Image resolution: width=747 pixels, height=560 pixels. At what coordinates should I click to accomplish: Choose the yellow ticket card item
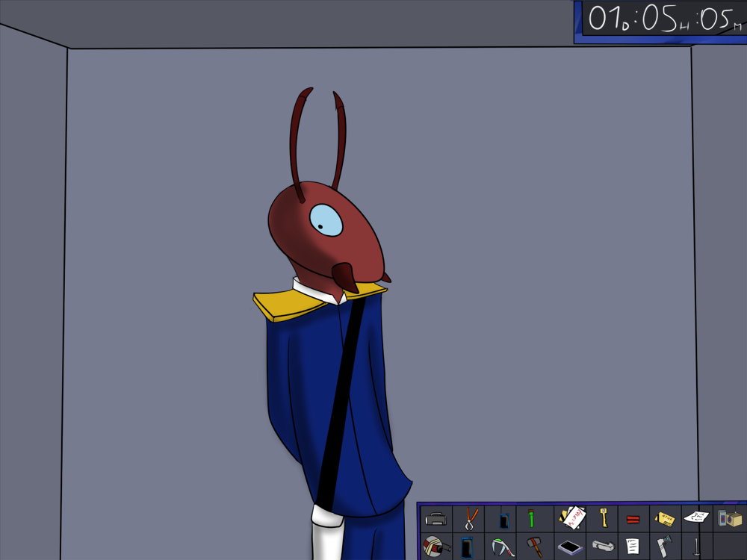(665, 518)
